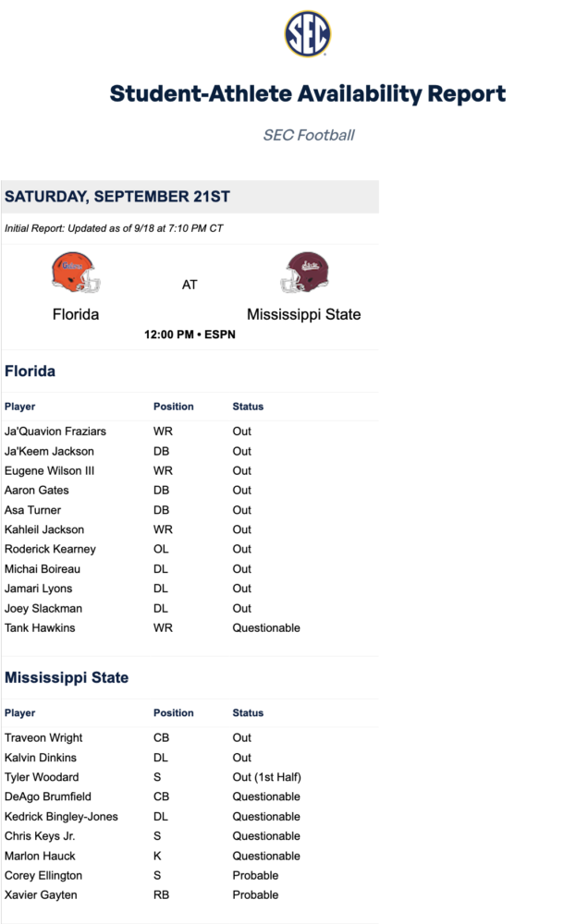Click the SEC Football subtitle

[308, 135]
